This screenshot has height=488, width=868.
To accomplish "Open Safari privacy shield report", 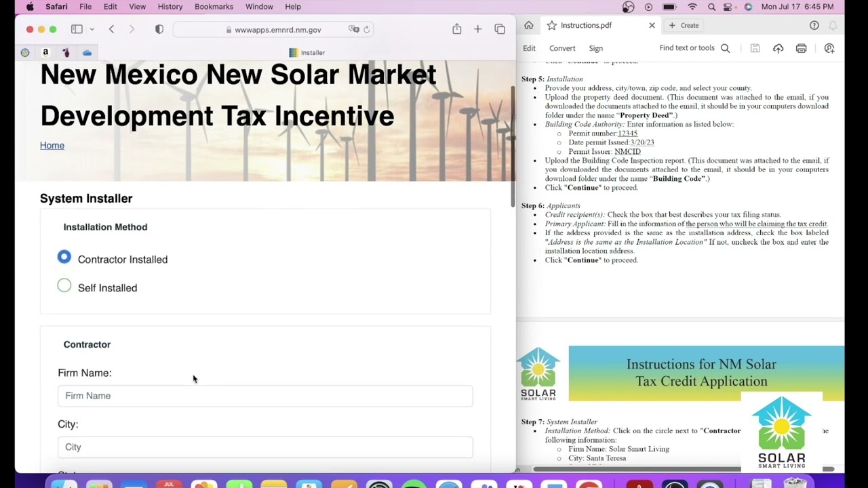I will point(159,29).
